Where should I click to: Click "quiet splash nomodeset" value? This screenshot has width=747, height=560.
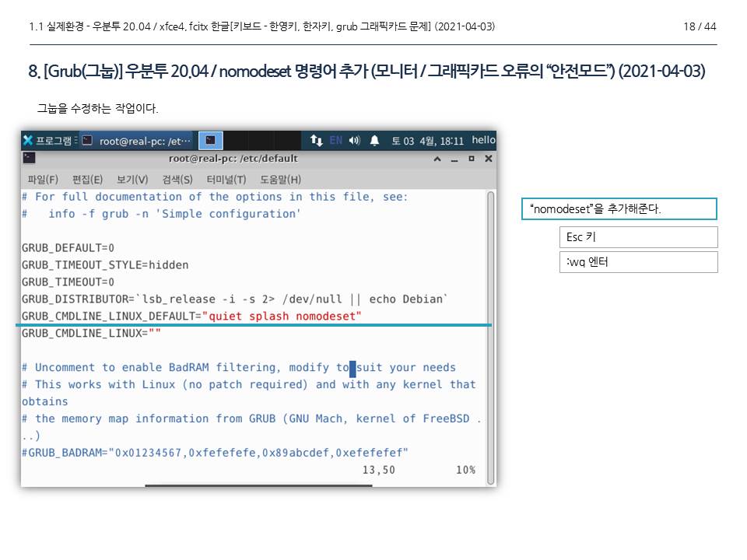point(282,317)
